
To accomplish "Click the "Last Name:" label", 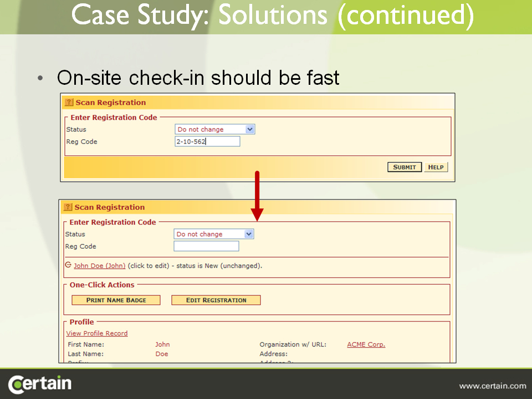I will click(x=85, y=354).
